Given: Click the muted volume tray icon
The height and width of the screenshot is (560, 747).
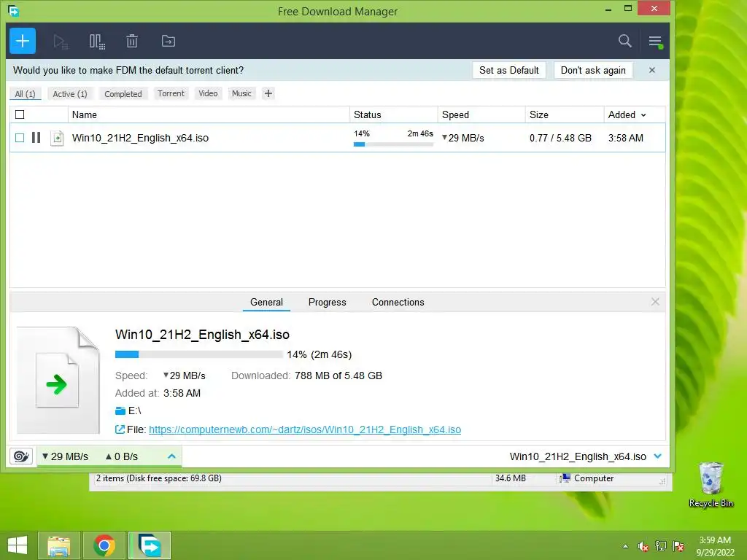Looking at the screenshot, I should [x=643, y=546].
